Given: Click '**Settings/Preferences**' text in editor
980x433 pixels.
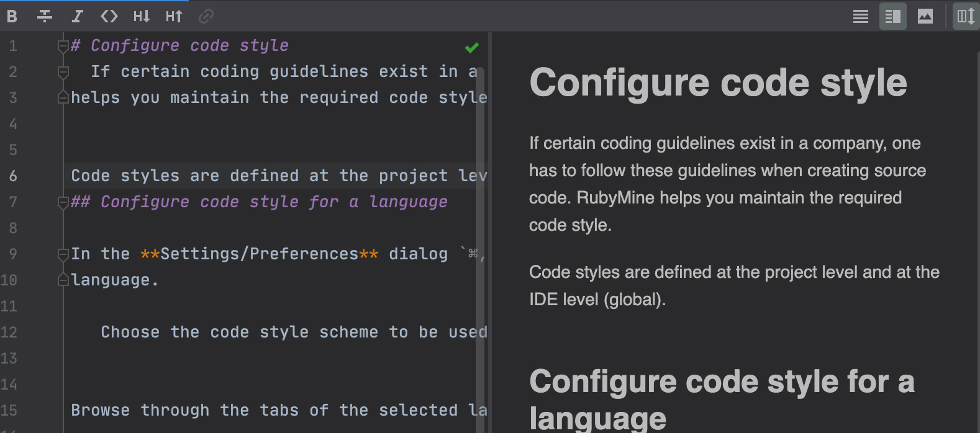Looking at the screenshot, I should point(260,254).
